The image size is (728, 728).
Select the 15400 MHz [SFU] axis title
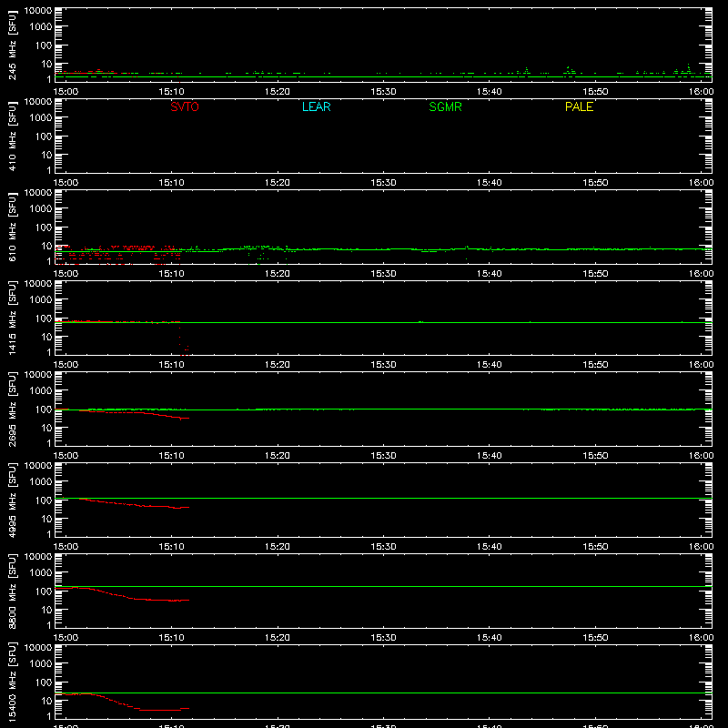tap(12, 682)
